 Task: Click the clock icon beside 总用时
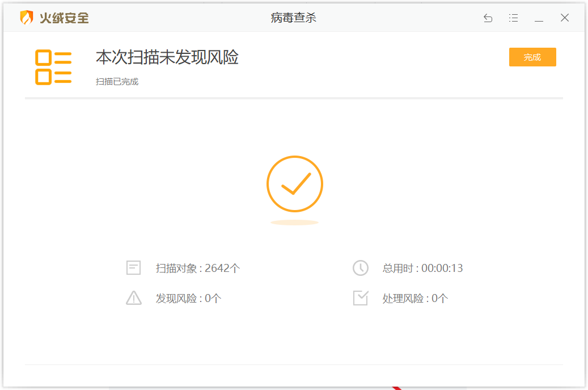(361, 268)
